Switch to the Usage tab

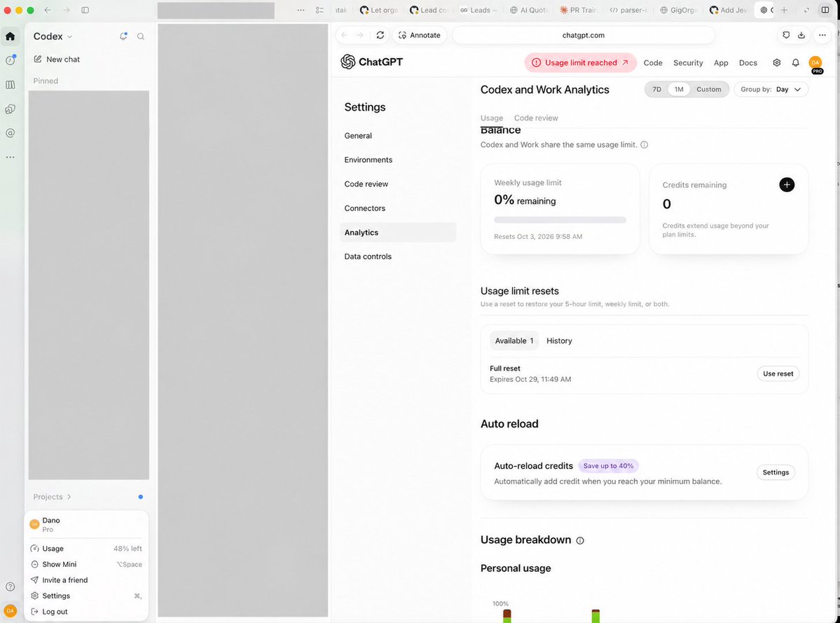click(x=491, y=118)
